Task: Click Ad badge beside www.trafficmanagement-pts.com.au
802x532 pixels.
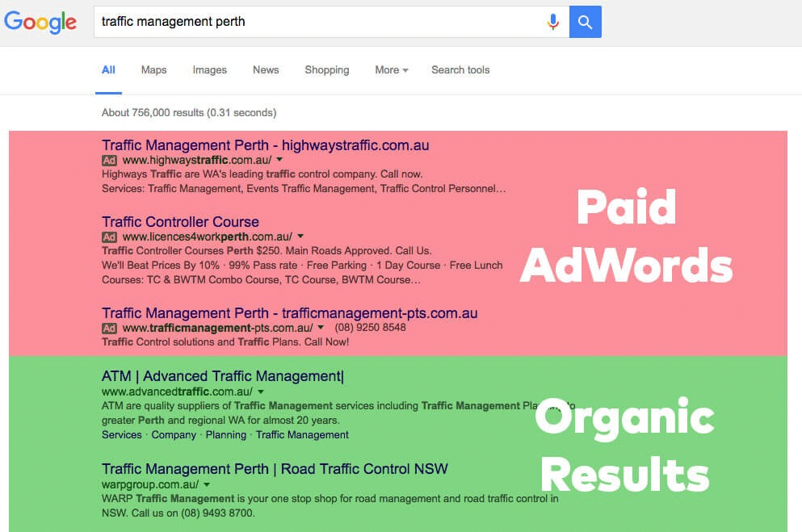Action: pos(110,328)
